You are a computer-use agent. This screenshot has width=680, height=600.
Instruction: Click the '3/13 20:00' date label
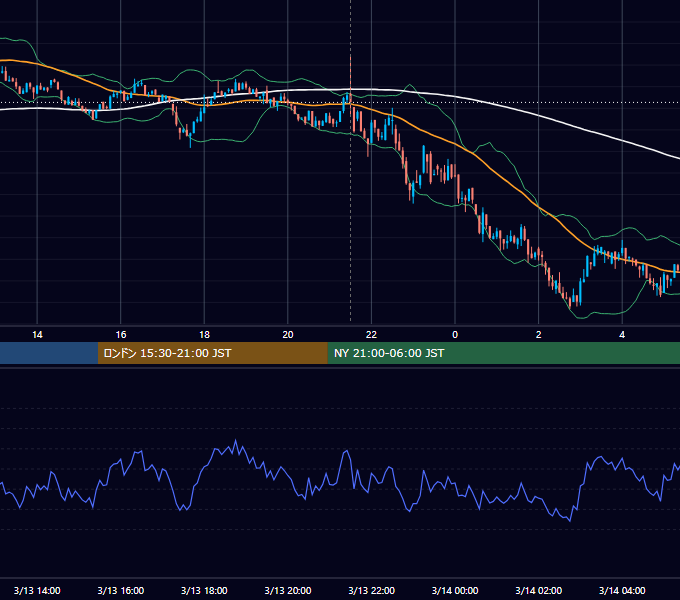[x=288, y=590]
